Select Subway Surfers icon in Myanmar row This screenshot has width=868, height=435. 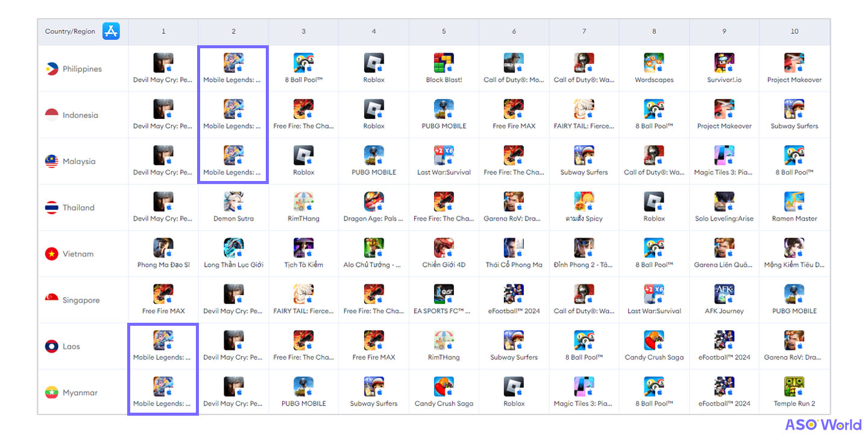point(374,387)
